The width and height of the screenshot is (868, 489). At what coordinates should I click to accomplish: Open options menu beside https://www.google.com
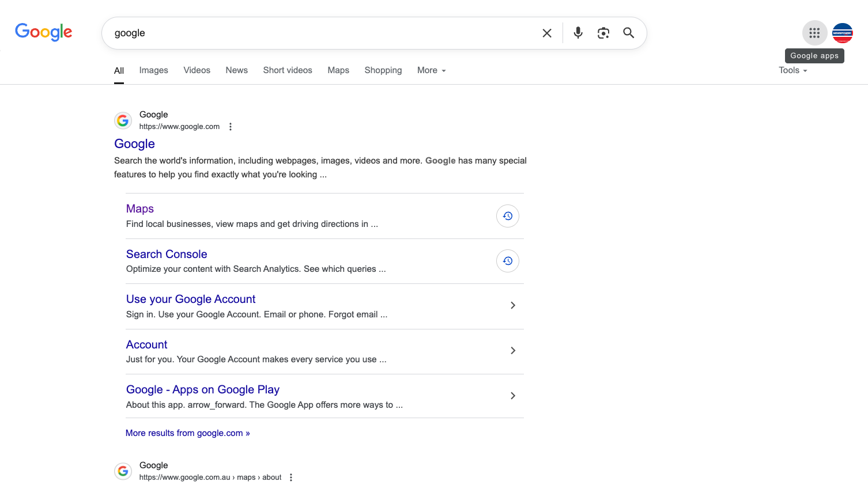[231, 127]
